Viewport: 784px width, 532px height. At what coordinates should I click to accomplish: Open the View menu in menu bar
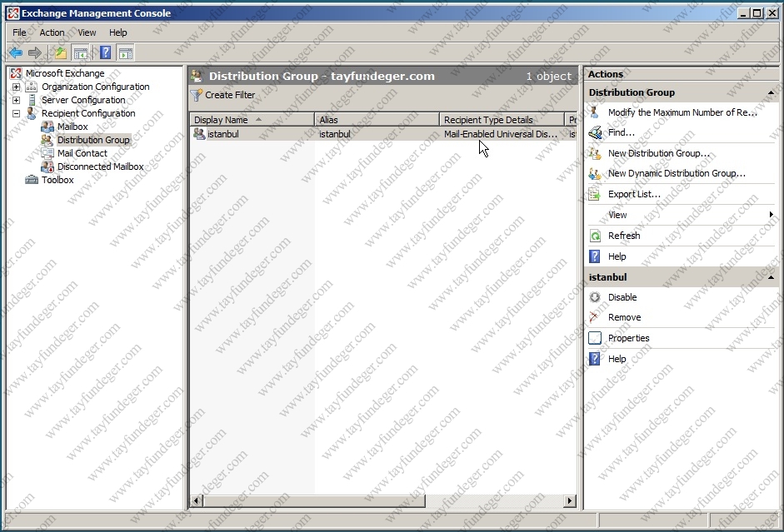[x=87, y=32]
